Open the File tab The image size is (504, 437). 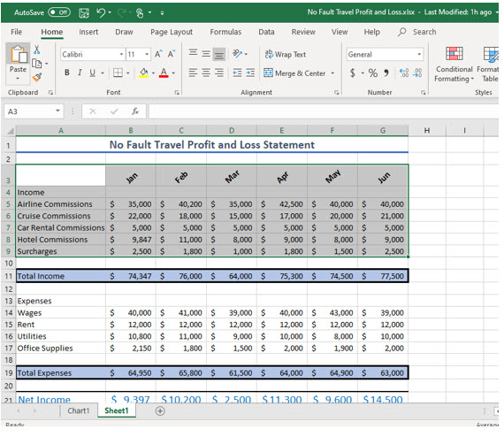(17, 32)
